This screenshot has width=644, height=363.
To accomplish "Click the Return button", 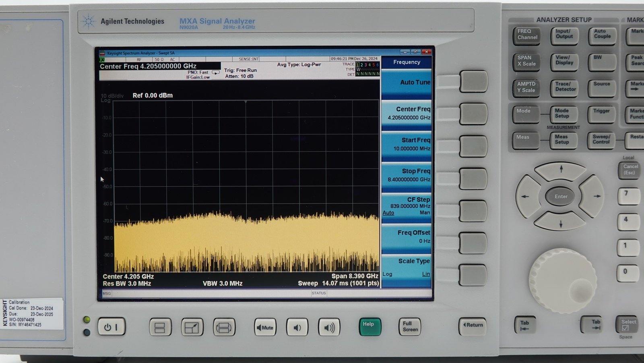I will pyautogui.click(x=472, y=326).
